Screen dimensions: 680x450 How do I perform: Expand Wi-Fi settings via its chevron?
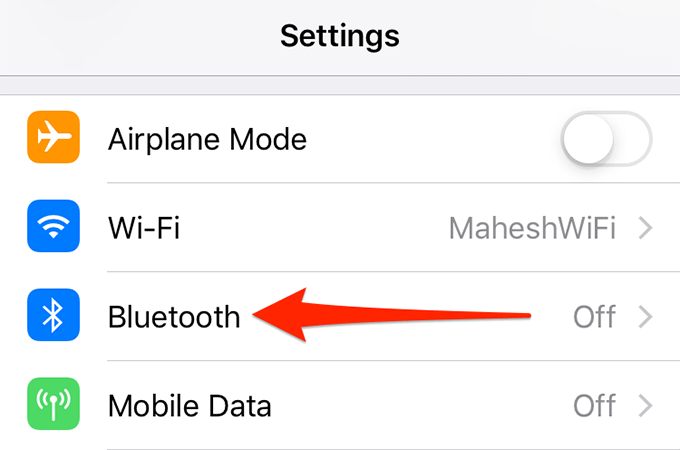point(646,228)
